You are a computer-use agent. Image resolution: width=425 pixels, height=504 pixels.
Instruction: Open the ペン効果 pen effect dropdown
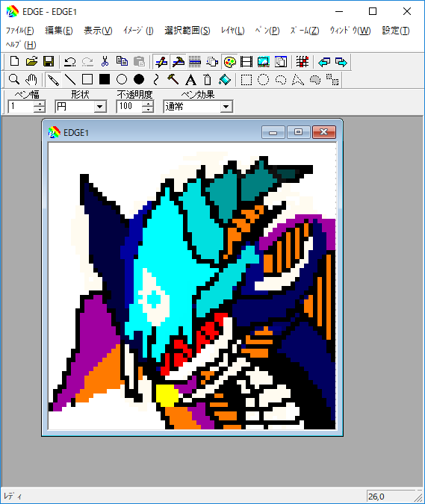pyautogui.click(x=226, y=106)
